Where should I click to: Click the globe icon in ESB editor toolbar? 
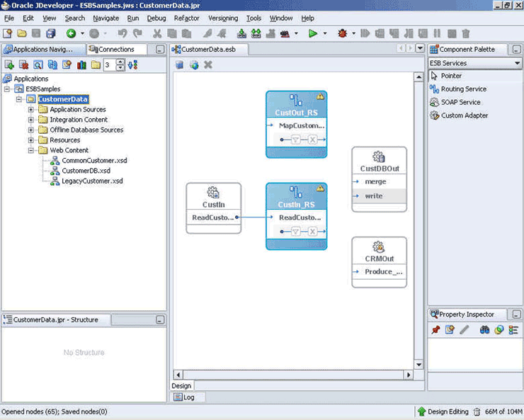click(194, 65)
